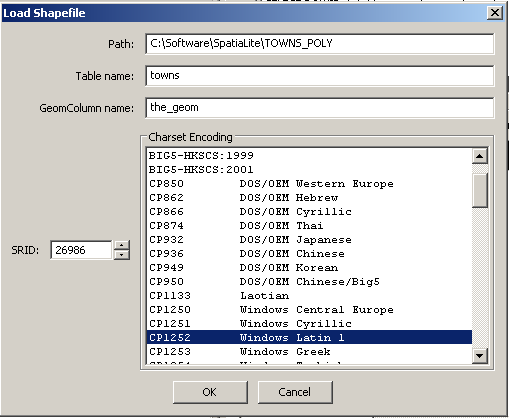The height and width of the screenshot is (418, 509).
Task: Select CP866 DOS/OEM Cyrillic encoding
Action: point(309,212)
